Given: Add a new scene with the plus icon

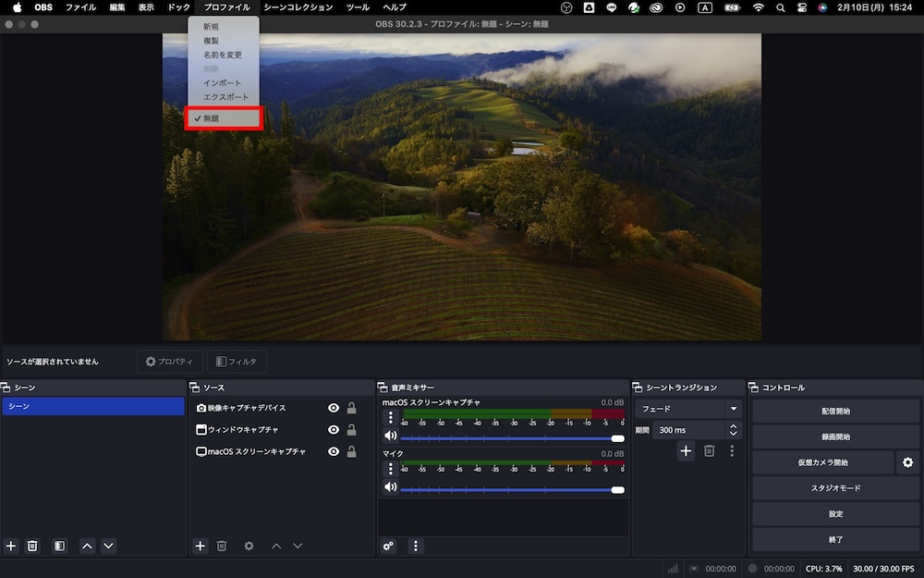Looking at the screenshot, I should pos(11,546).
